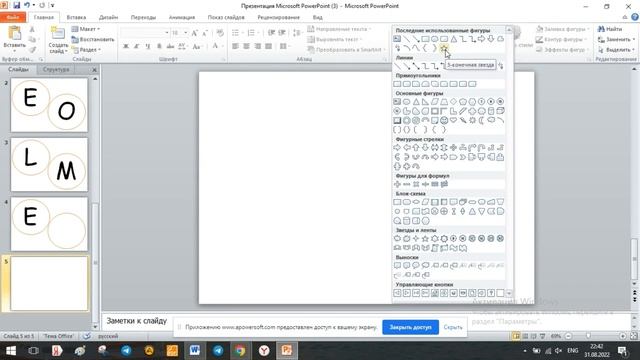The image size is (640, 360).
Task: Switch to the Вставка tab
Action: 76,17
